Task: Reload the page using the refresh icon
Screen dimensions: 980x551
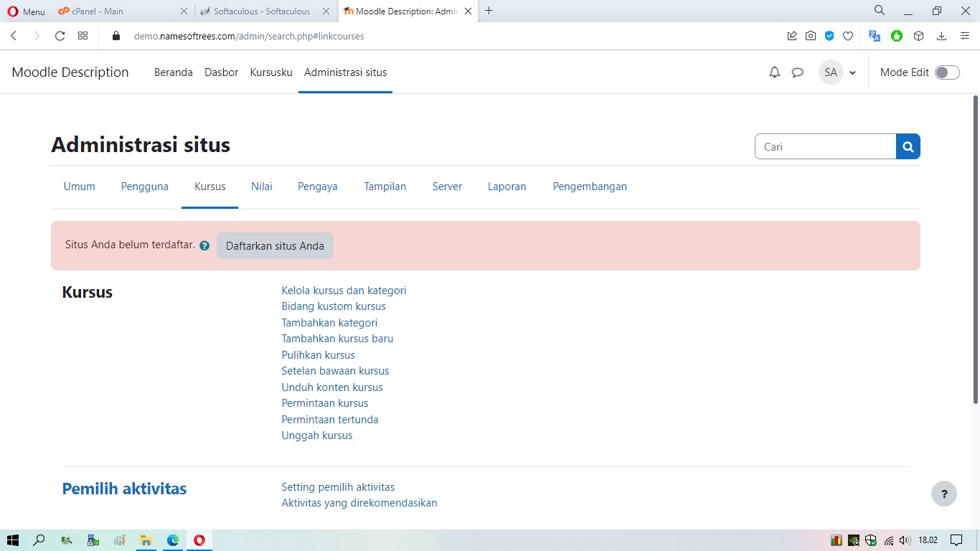Action: tap(60, 36)
